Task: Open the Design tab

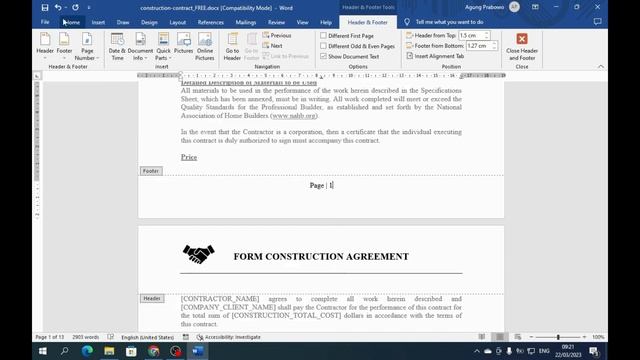Action: tap(149, 22)
